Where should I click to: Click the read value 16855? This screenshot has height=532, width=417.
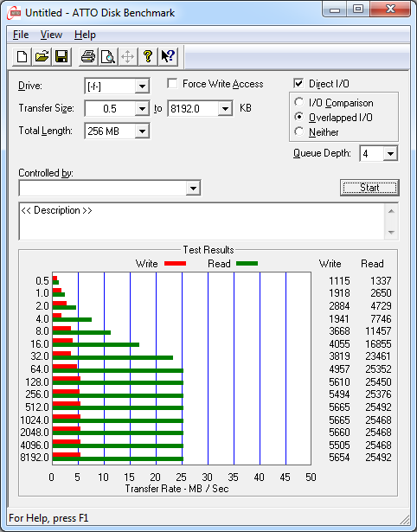(x=378, y=344)
